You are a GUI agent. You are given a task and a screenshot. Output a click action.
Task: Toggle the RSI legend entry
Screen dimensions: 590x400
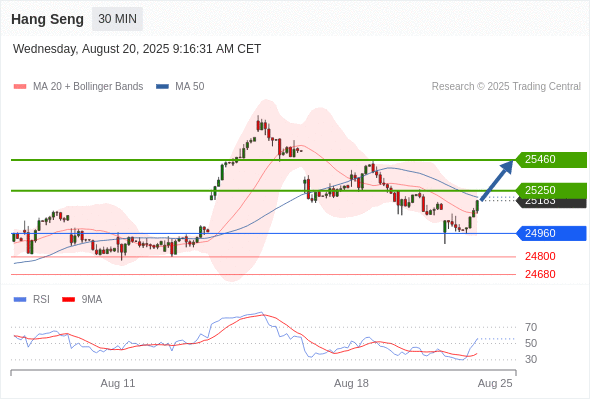coord(32,299)
